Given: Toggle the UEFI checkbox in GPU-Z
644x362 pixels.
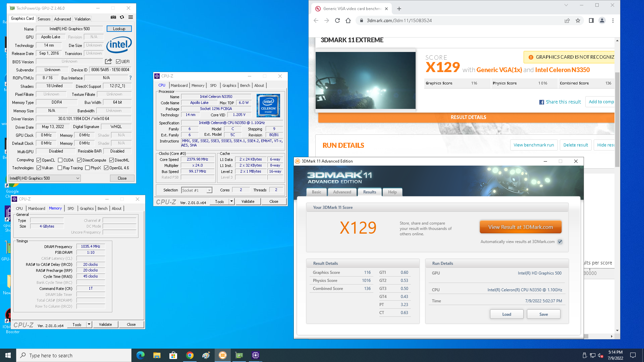Looking at the screenshot, I should point(118,62).
